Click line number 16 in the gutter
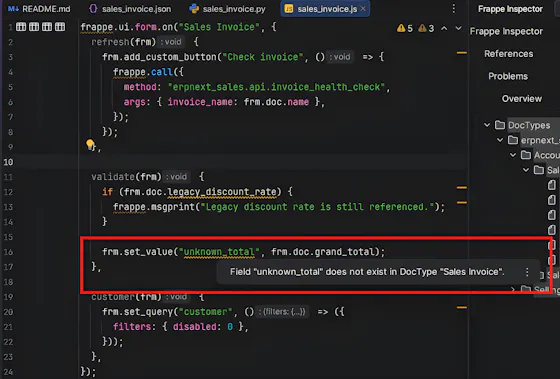 [x=8, y=252]
